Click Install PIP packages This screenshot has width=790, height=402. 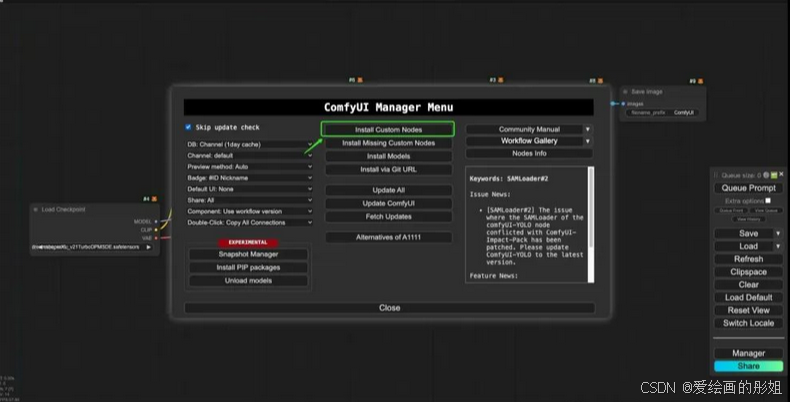coord(248,267)
